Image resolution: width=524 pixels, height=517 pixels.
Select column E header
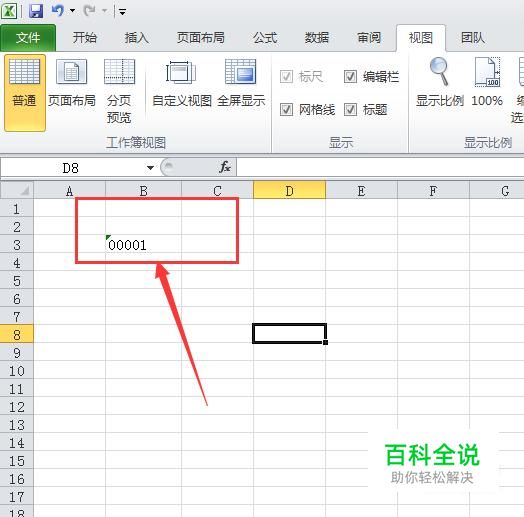point(362,191)
